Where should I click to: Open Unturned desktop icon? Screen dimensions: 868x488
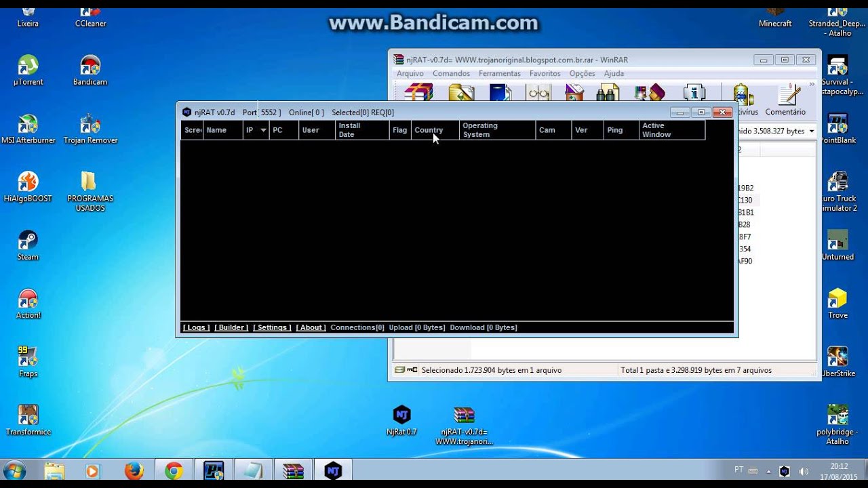pyautogui.click(x=837, y=245)
